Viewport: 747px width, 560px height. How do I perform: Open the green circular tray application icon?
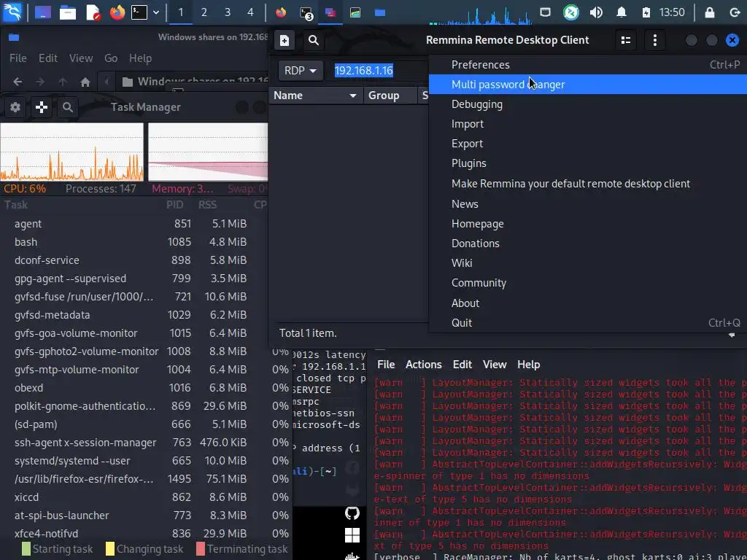(x=570, y=12)
